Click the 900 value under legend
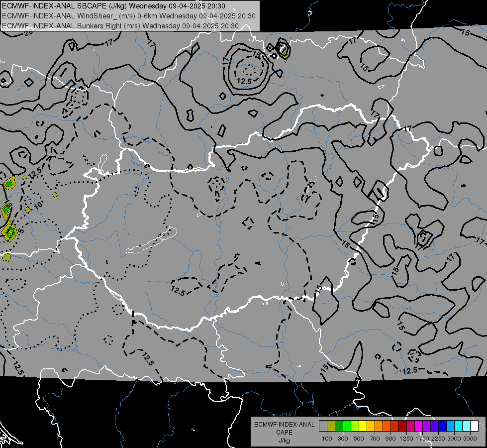Viewport: 487px width, 448px height. coord(390,439)
